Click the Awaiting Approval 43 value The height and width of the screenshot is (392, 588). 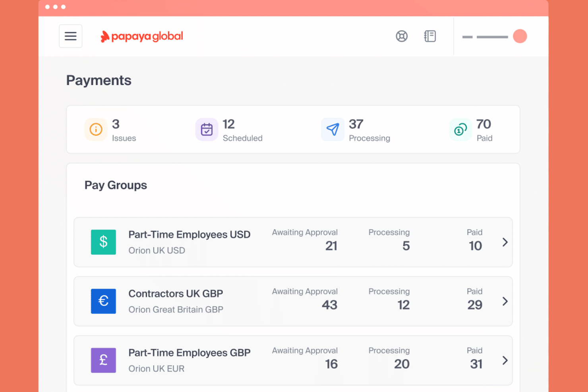tap(330, 305)
